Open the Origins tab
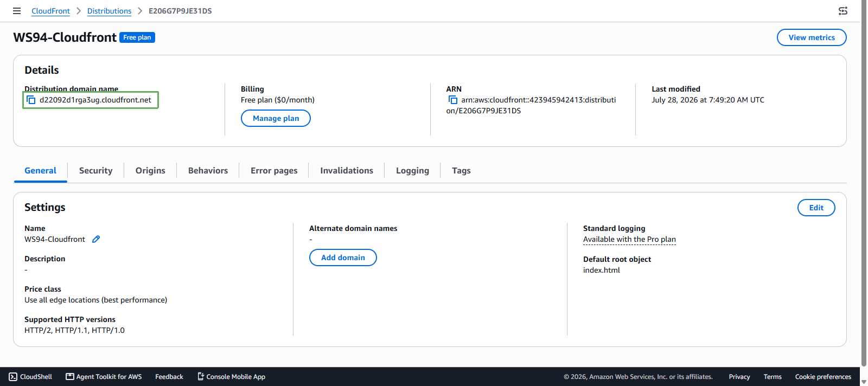 [x=150, y=171]
